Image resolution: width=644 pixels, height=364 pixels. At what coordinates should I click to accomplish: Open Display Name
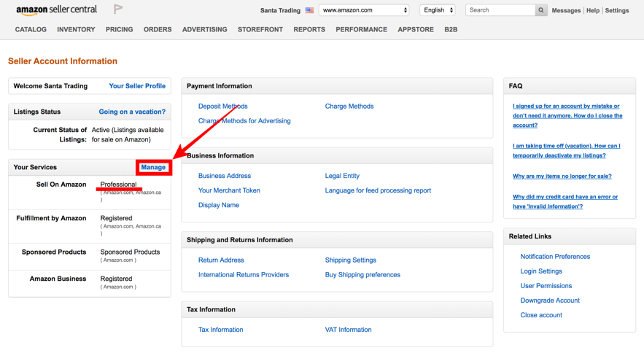click(x=219, y=205)
